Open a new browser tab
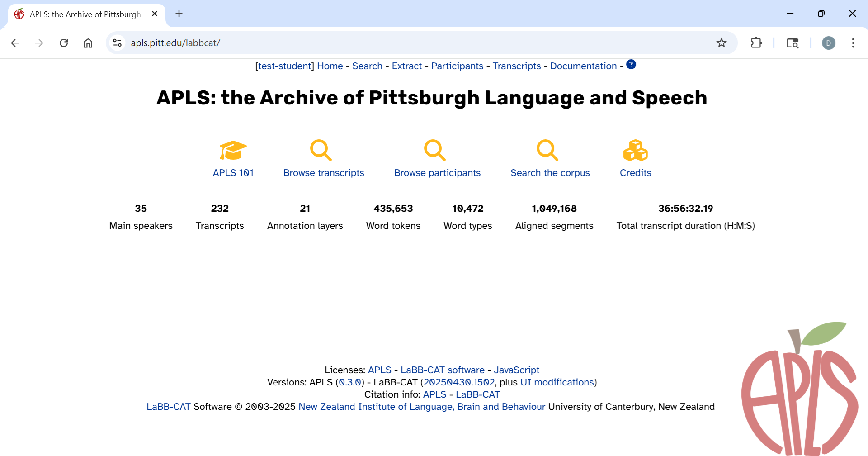This screenshot has height=456, width=868. click(x=179, y=14)
